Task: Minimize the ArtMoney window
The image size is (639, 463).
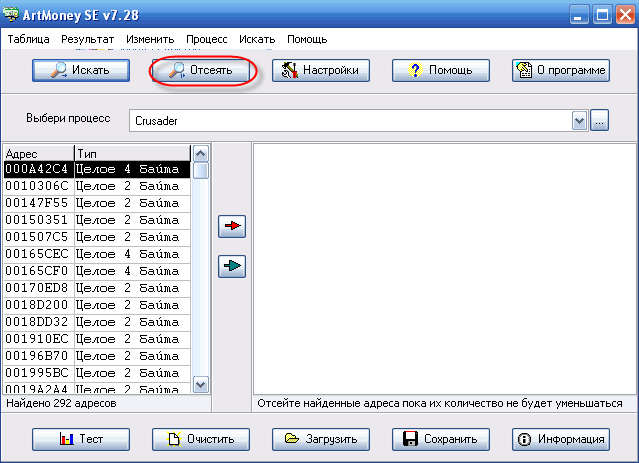Action: (x=579, y=15)
